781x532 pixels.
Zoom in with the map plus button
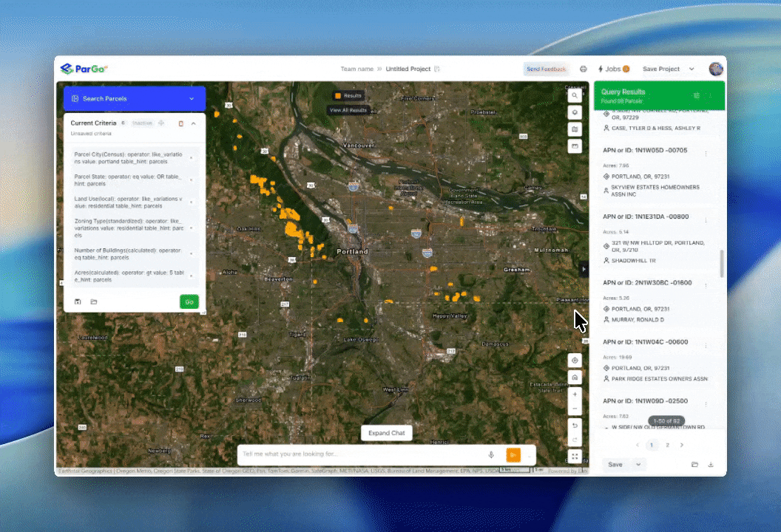575,395
